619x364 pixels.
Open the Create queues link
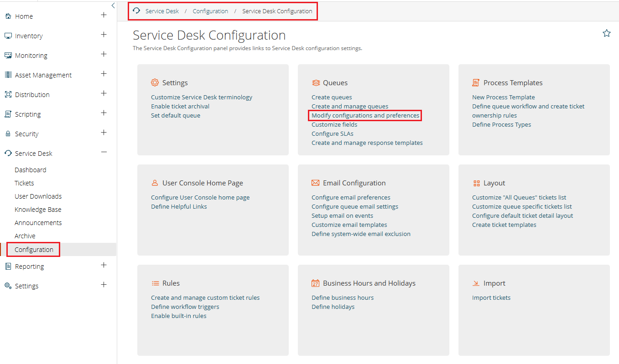click(332, 97)
